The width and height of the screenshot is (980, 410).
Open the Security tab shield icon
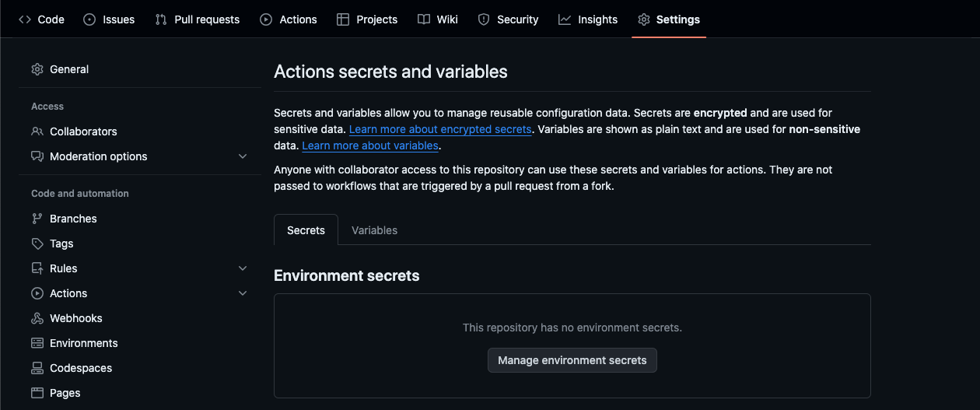484,19
